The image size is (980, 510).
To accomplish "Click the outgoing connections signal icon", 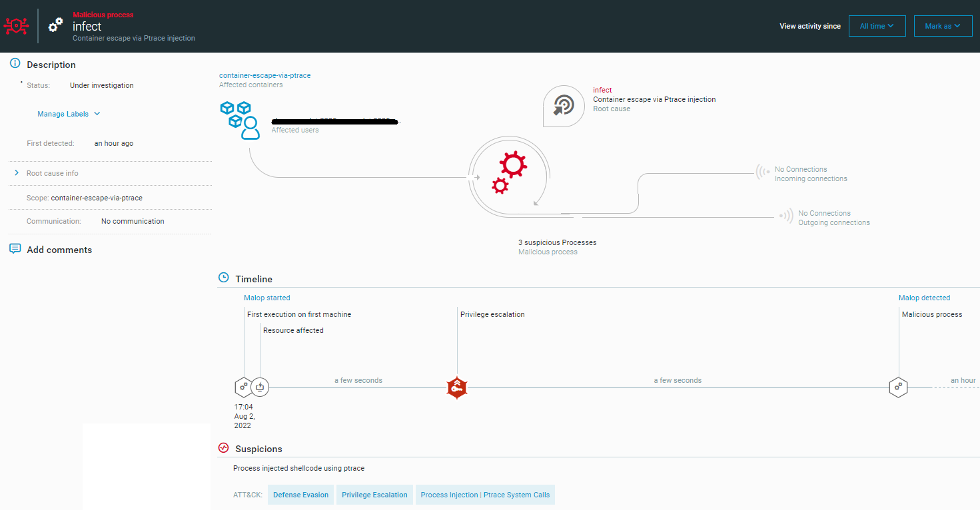I will 785,216.
